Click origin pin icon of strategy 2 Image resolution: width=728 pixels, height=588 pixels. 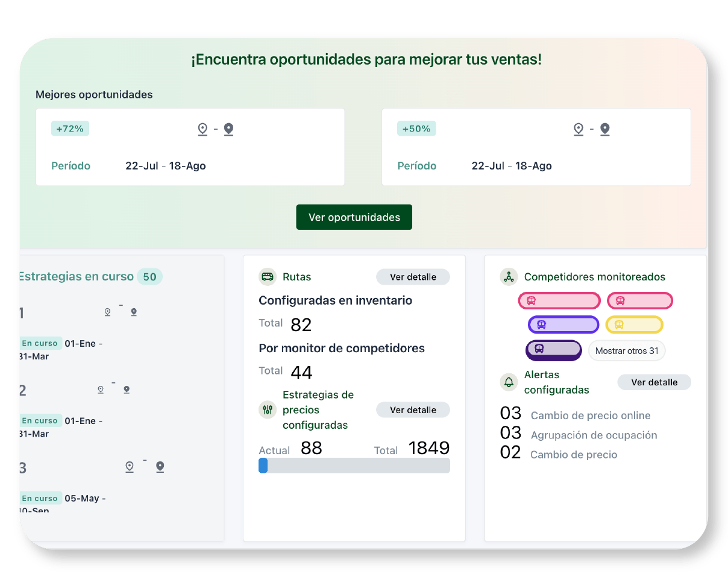coord(101,390)
